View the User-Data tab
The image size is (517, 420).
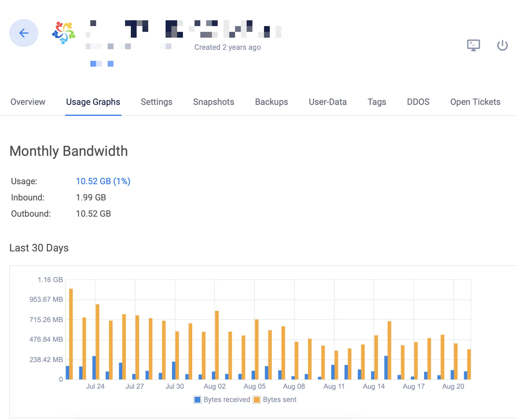tap(328, 102)
